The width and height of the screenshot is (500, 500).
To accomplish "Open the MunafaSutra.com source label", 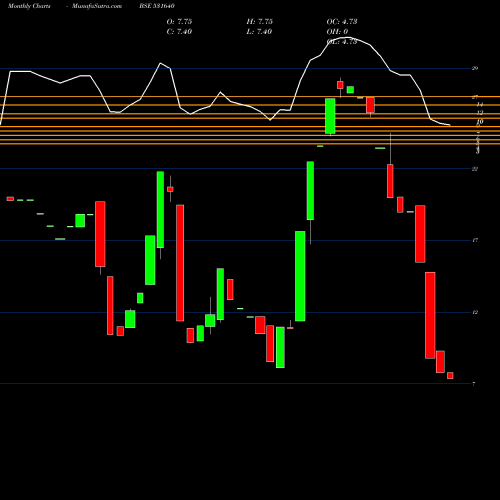I will [97, 6].
